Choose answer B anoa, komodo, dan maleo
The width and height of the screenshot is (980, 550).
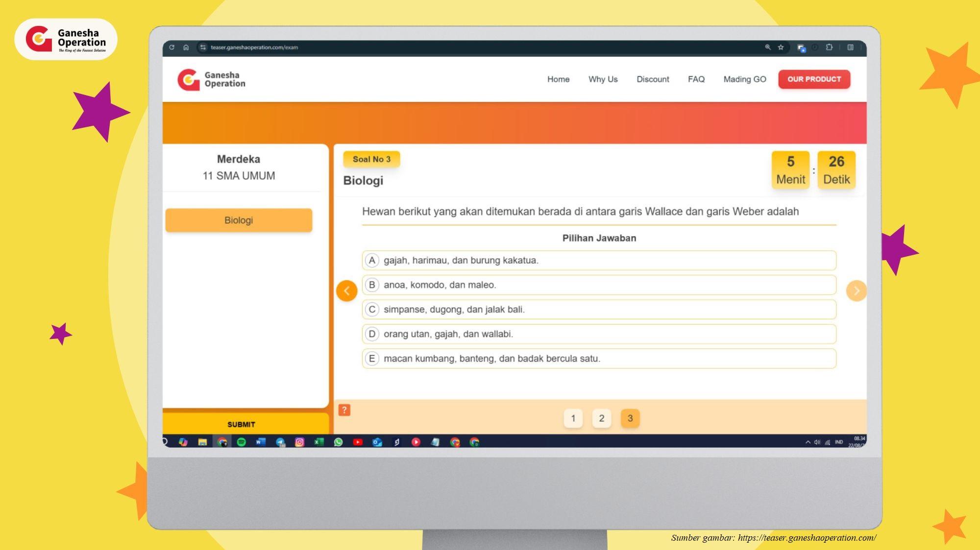click(598, 285)
